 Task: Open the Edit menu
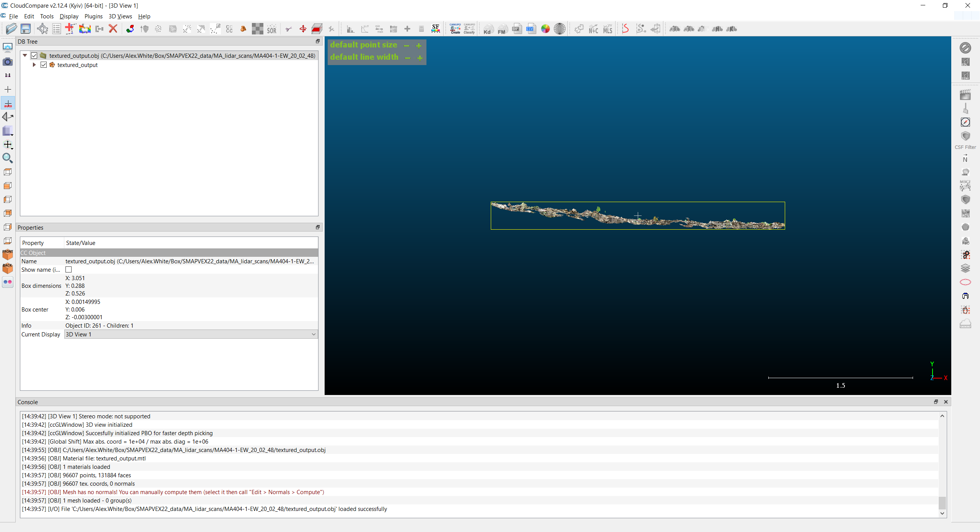coord(29,16)
